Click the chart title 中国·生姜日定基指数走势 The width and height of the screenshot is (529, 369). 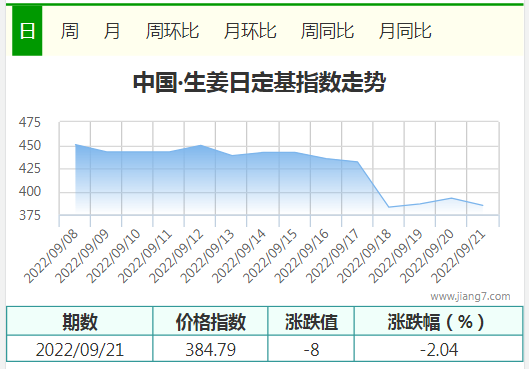pyautogui.click(x=259, y=83)
